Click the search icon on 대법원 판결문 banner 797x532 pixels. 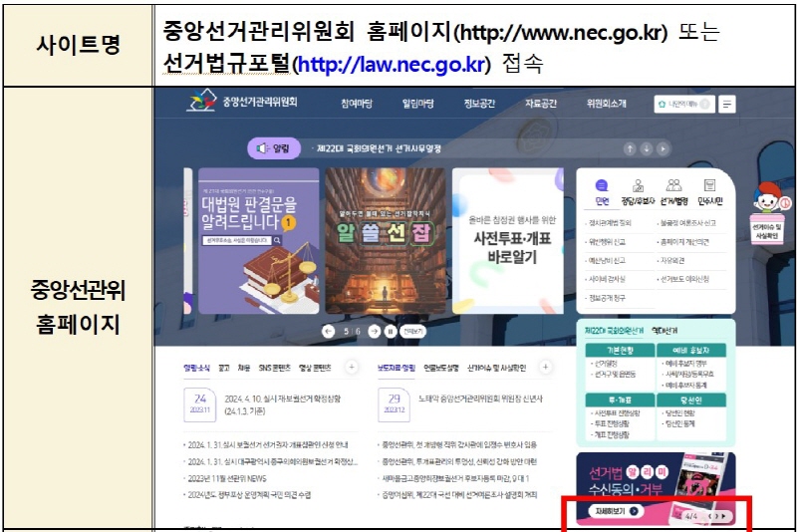[277, 240]
